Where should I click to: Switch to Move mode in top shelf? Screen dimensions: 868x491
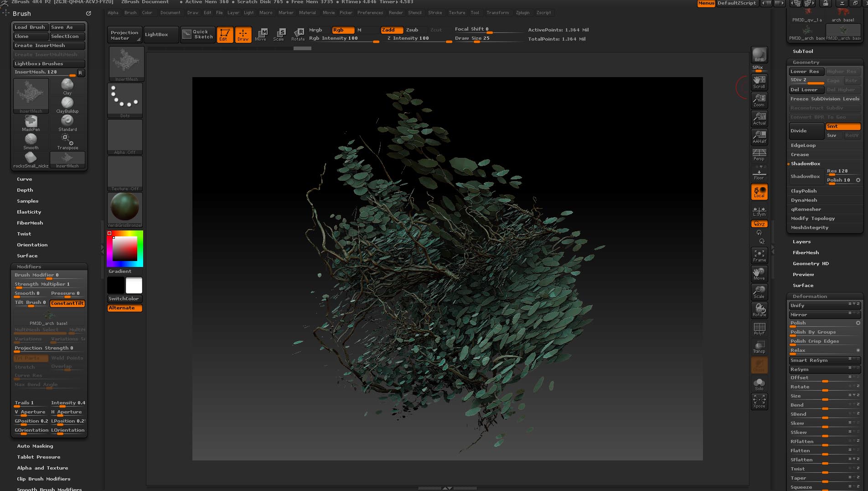(x=261, y=35)
